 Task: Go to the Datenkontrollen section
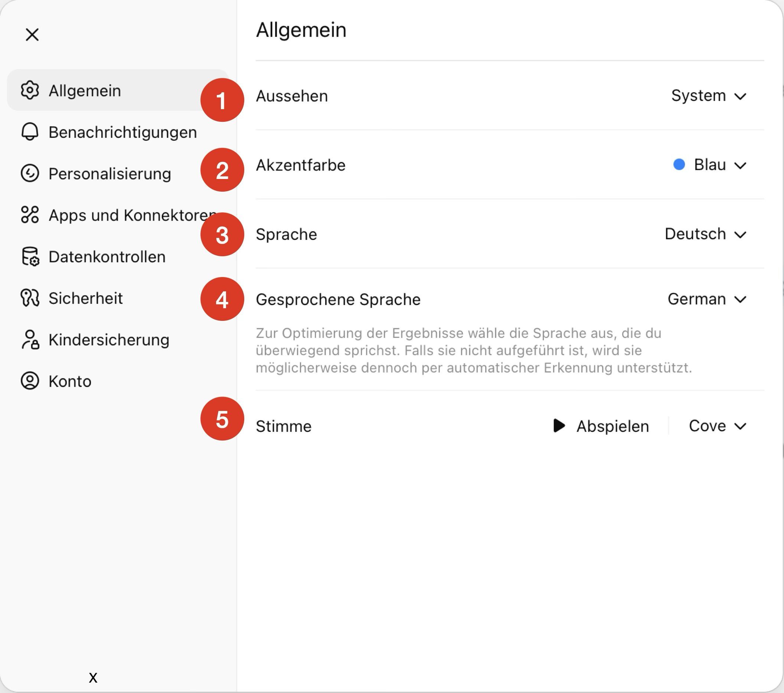(x=107, y=257)
